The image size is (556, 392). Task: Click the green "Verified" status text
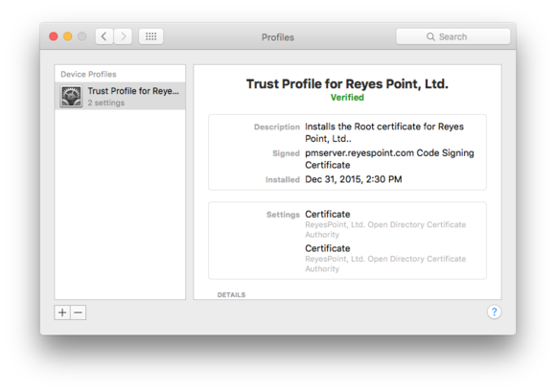click(x=347, y=98)
